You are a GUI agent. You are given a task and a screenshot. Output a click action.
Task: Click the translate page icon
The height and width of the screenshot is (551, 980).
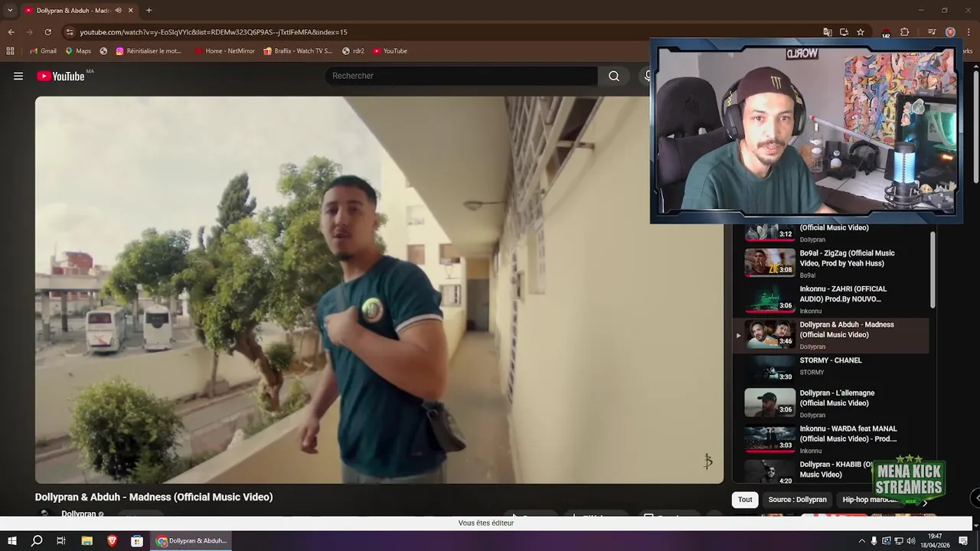828,32
